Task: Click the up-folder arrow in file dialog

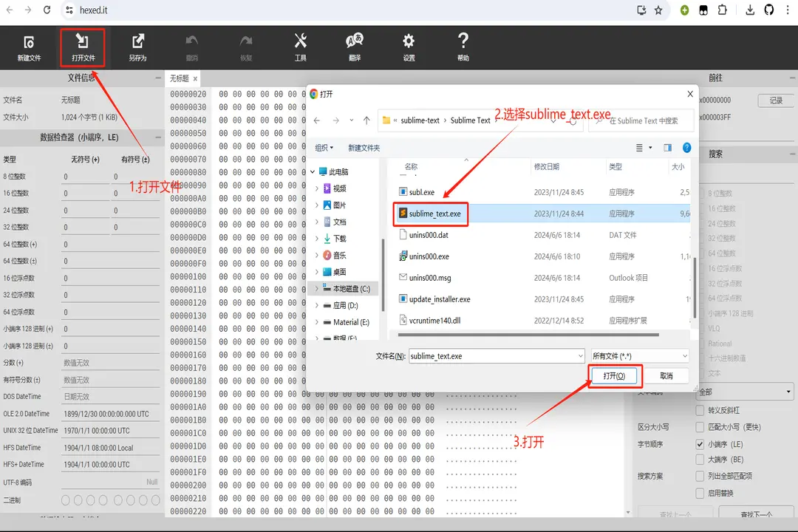Action: pos(366,120)
